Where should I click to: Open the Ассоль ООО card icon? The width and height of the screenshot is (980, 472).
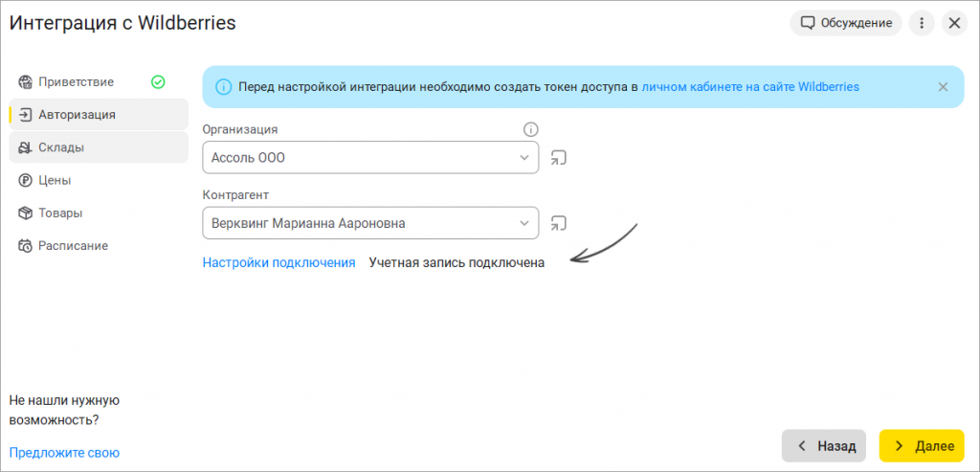click(558, 158)
